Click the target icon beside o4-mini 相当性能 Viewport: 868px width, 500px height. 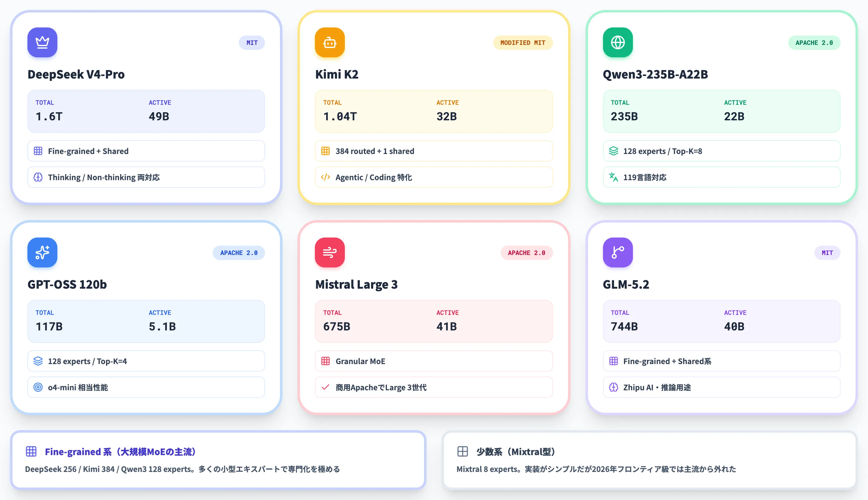click(x=38, y=387)
